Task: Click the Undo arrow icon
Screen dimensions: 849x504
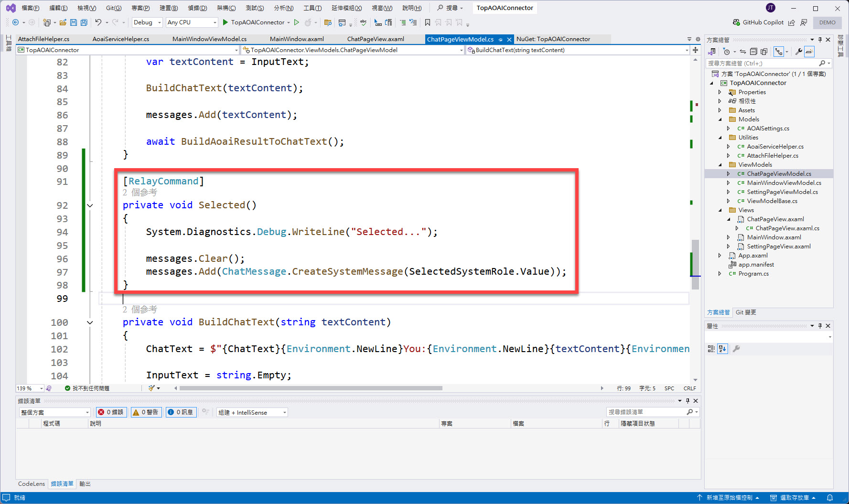Action: (x=98, y=22)
